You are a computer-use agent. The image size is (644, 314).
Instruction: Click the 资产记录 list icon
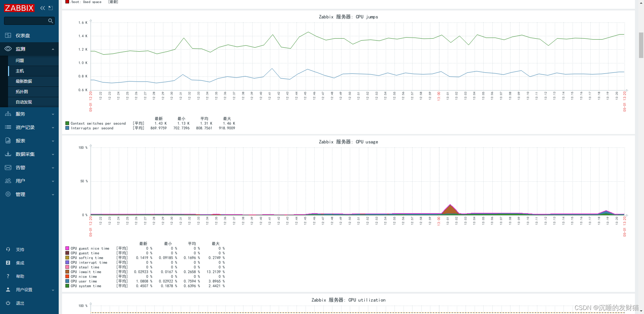[x=8, y=127]
